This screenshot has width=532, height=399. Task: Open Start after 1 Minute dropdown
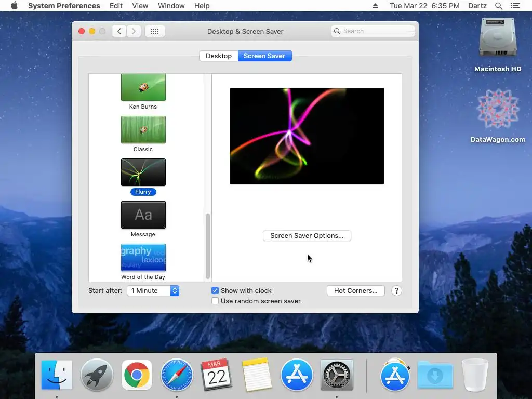(x=153, y=291)
